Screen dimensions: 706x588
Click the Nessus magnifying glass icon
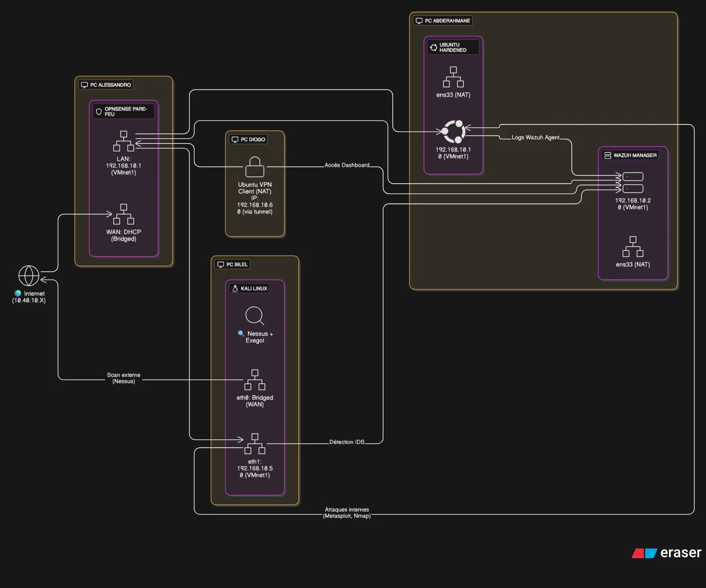255,316
